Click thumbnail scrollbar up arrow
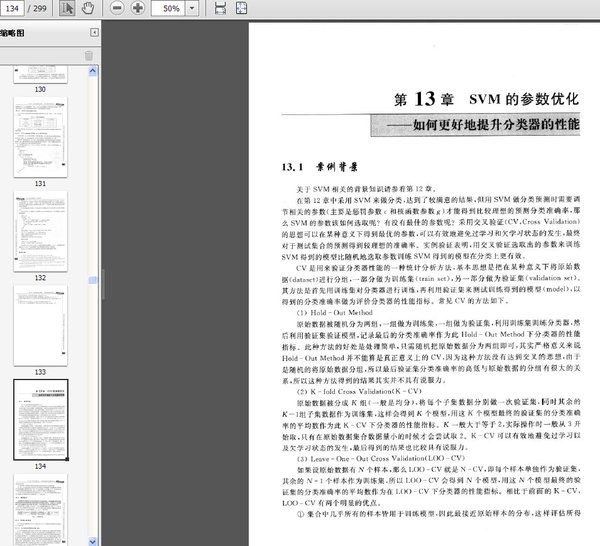 tap(93, 71)
